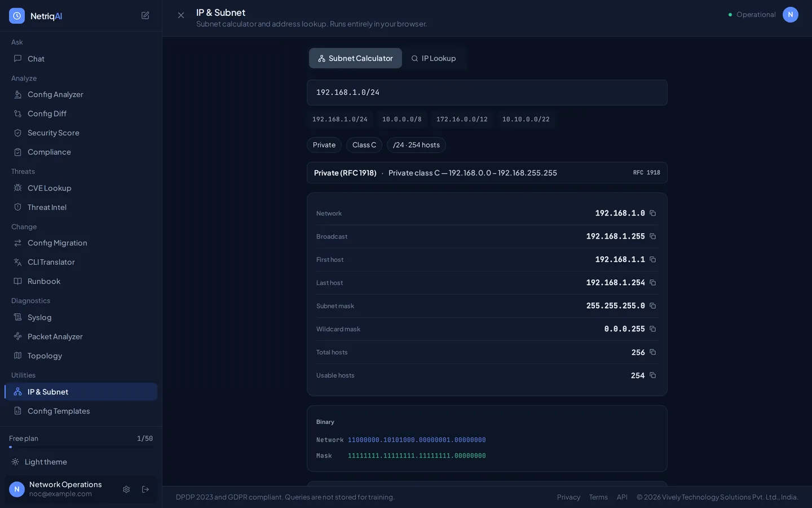Screen dimensions: 812x508
Task: Switch to Light theme
Action: pos(81,462)
